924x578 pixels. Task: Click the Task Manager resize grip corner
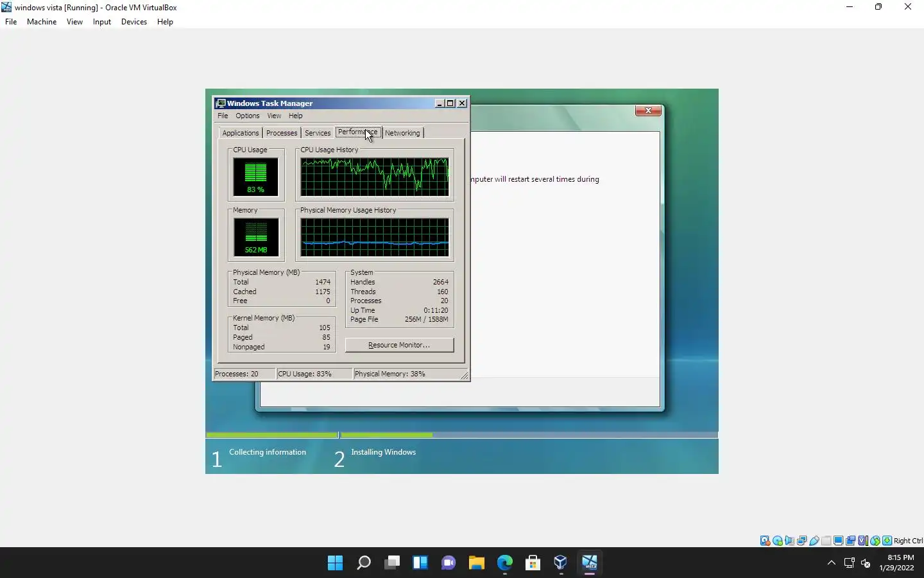point(465,375)
